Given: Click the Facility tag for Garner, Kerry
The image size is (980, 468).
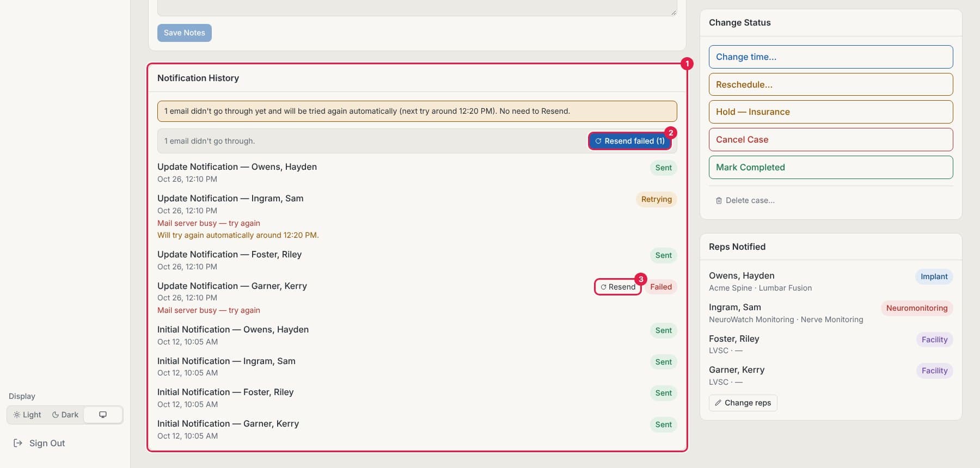Looking at the screenshot, I should coord(934,371).
